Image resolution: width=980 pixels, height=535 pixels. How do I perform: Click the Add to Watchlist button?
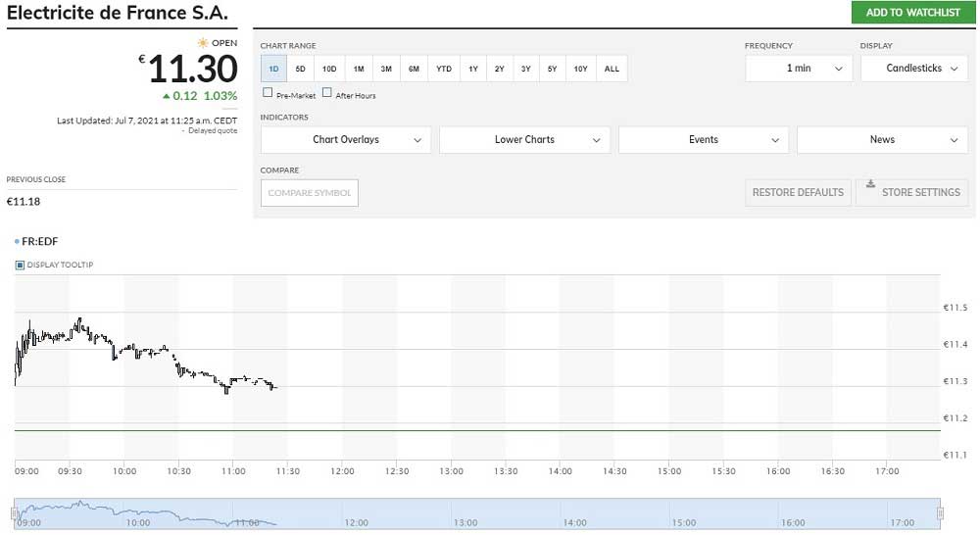tap(913, 13)
